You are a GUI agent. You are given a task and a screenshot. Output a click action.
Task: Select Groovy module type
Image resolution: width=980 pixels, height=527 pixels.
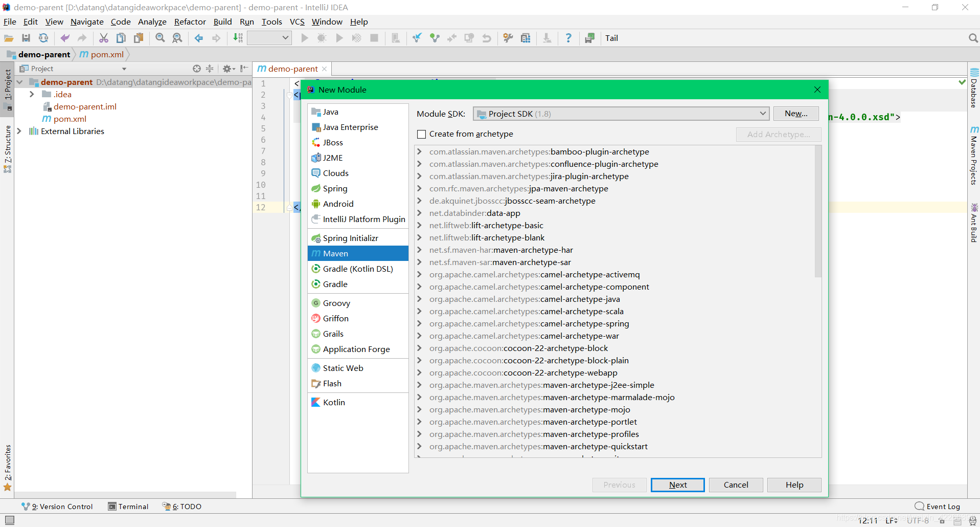coord(358,303)
